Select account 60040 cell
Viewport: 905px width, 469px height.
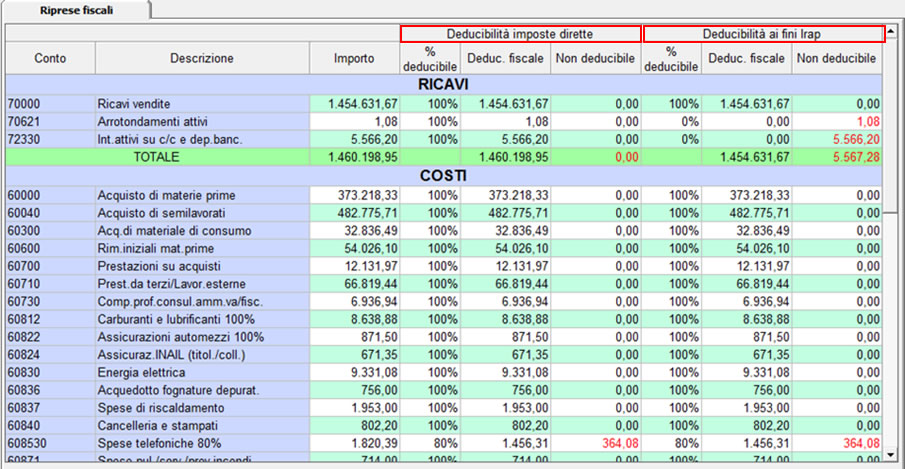pos(50,213)
